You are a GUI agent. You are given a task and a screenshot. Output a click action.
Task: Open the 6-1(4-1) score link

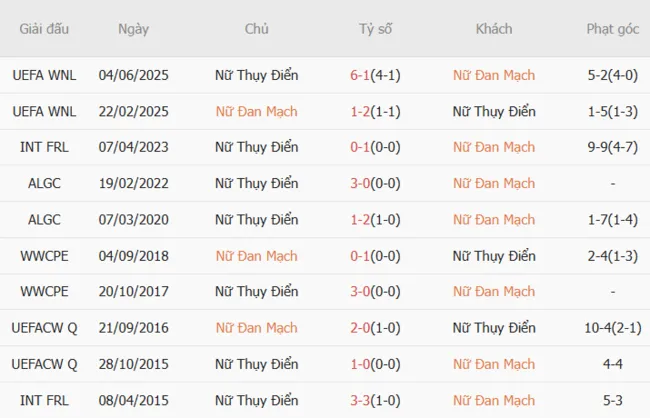[375, 75]
